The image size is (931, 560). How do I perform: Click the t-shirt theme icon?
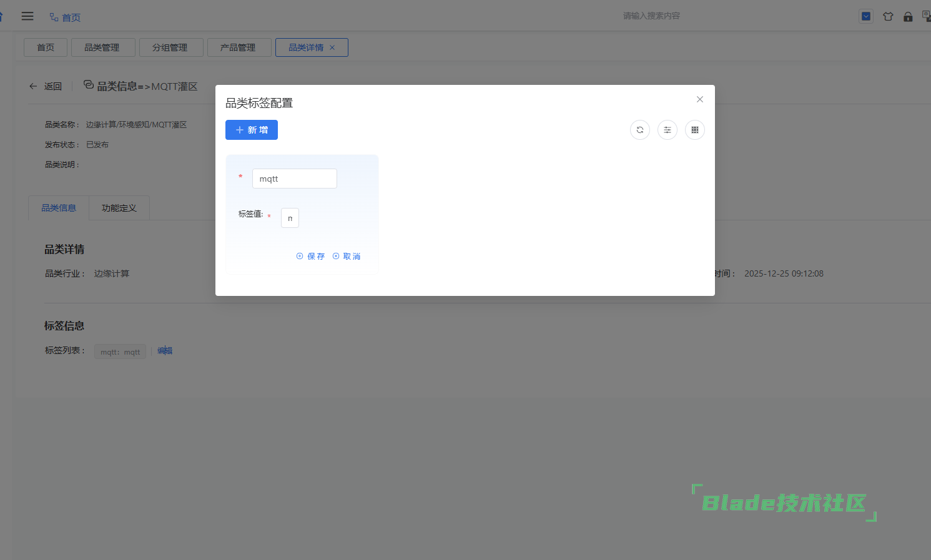pyautogui.click(x=888, y=17)
